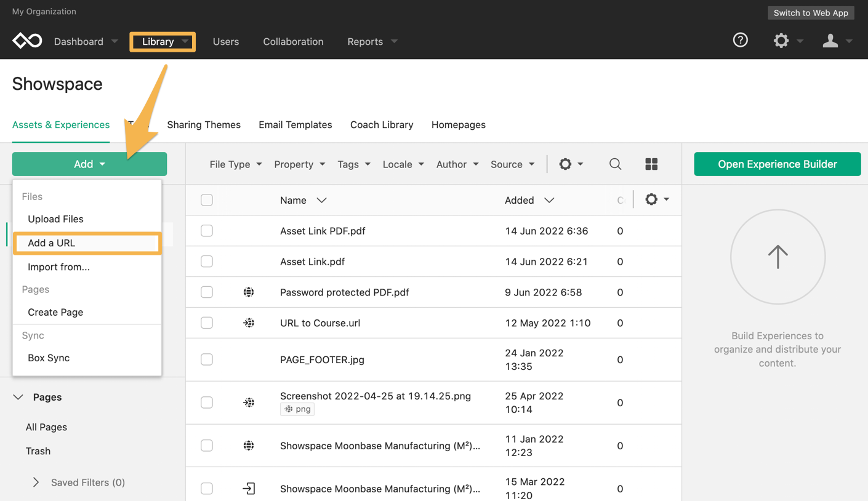Open the Locale filter dropdown

403,164
